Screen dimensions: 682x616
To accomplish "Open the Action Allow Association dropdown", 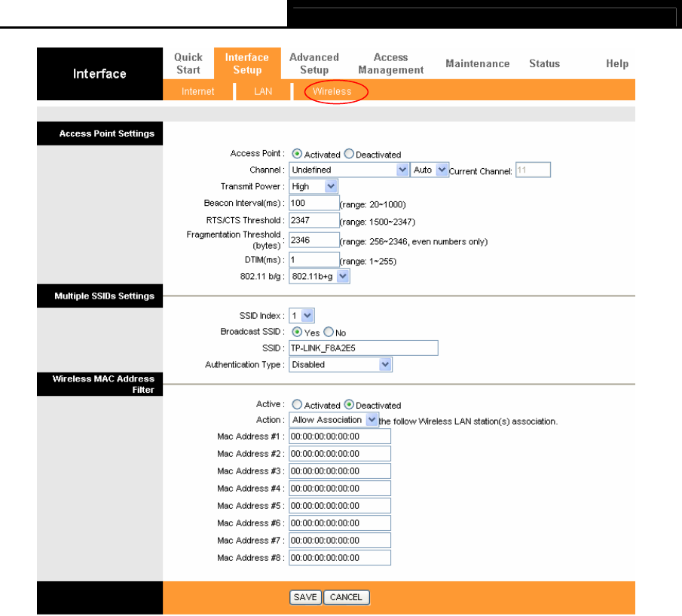I will pyautogui.click(x=334, y=420).
